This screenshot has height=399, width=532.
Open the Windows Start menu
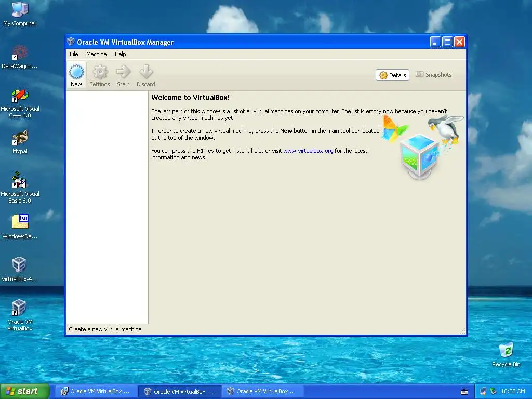point(25,391)
